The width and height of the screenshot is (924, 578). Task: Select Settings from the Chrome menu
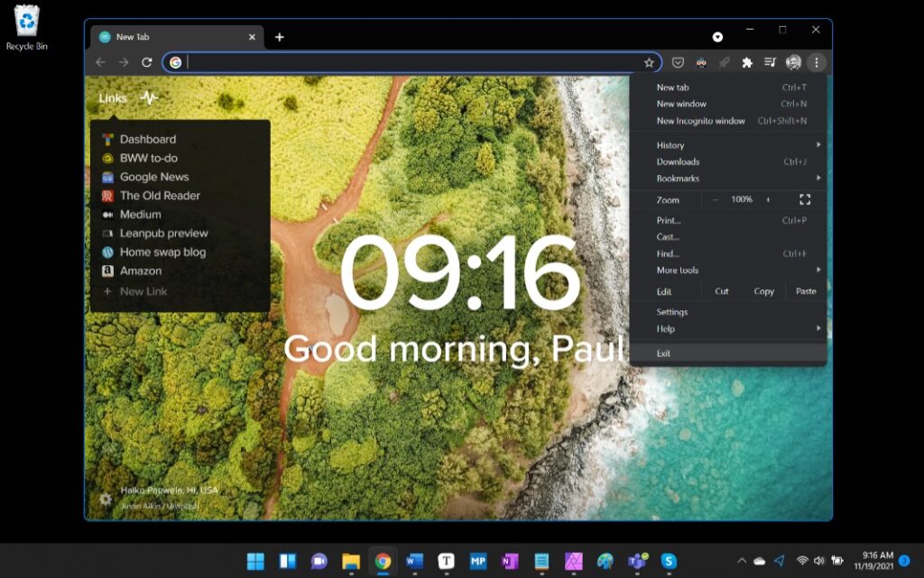[672, 311]
